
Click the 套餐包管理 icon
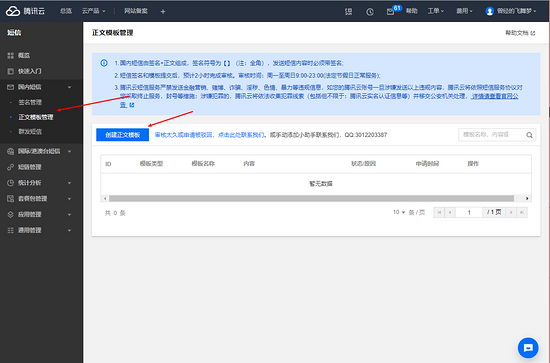coord(11,199)
